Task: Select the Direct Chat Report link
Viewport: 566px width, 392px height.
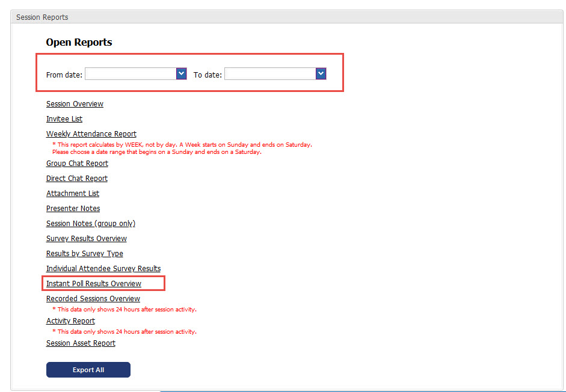Action: pos(77,179)
